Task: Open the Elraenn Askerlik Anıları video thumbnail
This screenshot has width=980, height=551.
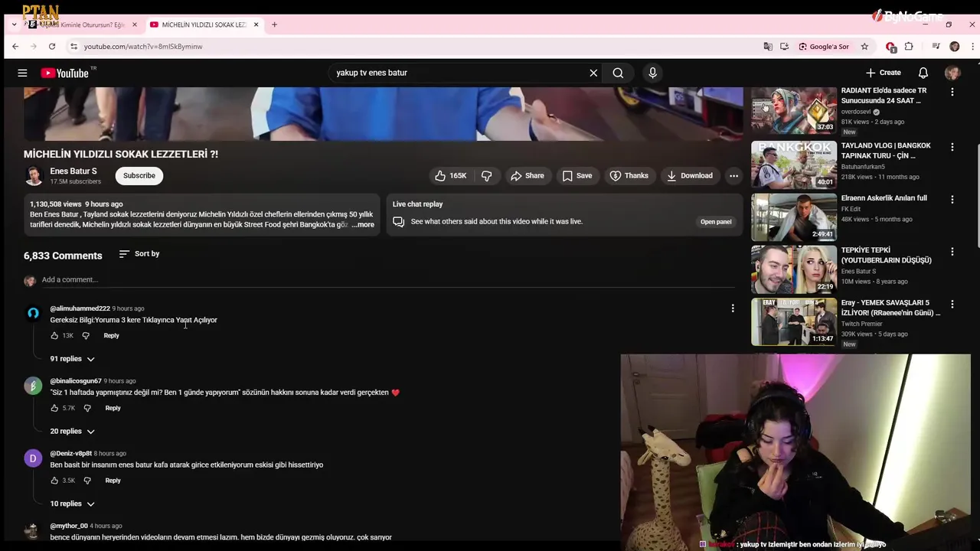Action: pos(794,217)
